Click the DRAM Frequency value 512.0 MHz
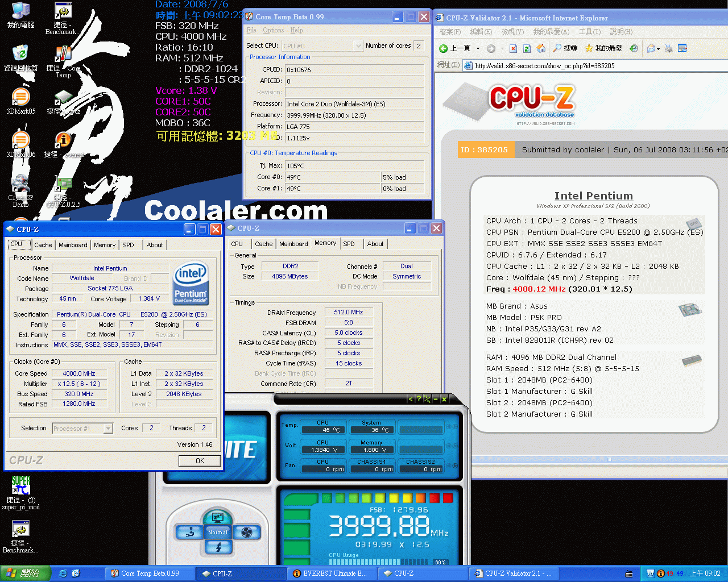This screenshot has height=582, width=728. tap(349, 312)
